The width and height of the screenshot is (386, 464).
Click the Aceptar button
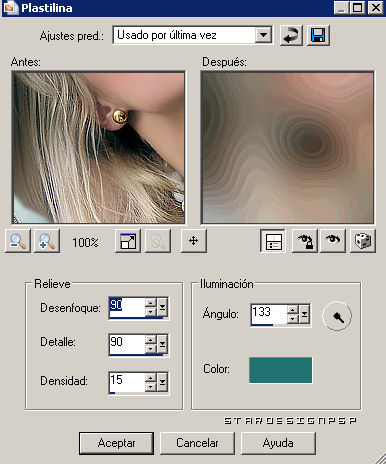point(116,443)
